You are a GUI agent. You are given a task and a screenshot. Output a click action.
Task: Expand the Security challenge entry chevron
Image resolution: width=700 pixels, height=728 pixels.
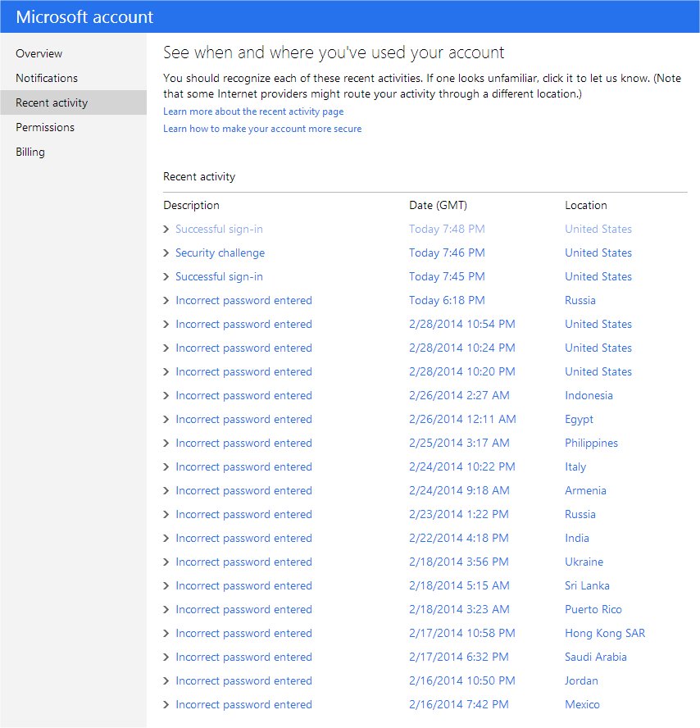(166, 253)
